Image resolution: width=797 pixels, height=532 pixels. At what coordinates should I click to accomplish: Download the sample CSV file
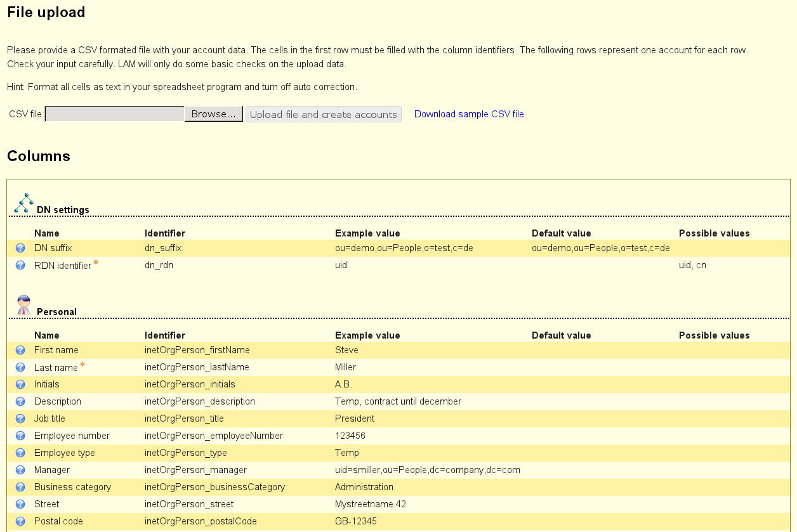click(x=469, y=114)
